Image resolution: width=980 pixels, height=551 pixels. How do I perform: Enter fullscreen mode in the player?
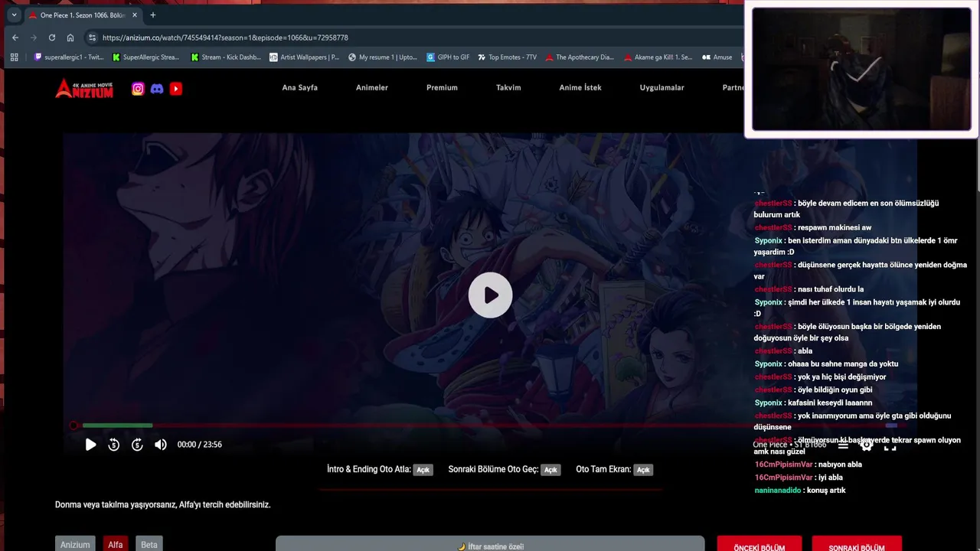tap(890, 445)
